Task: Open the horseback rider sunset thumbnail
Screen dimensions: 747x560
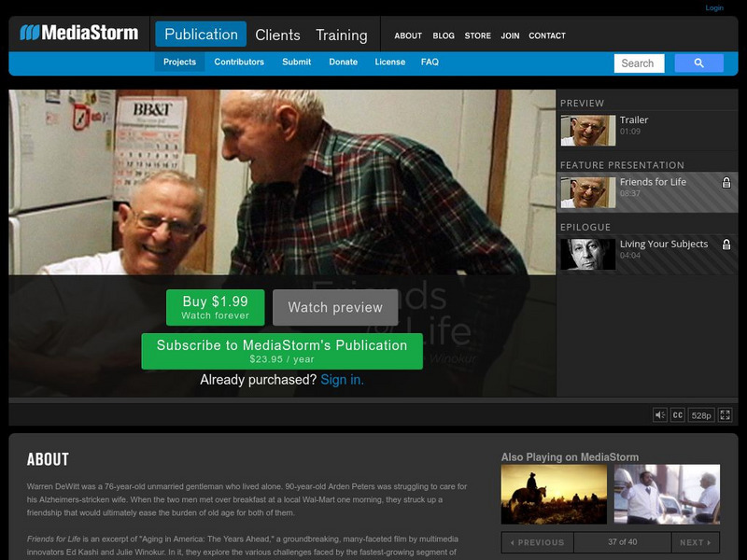Action: pyautogui.click(x=554, y=495)
